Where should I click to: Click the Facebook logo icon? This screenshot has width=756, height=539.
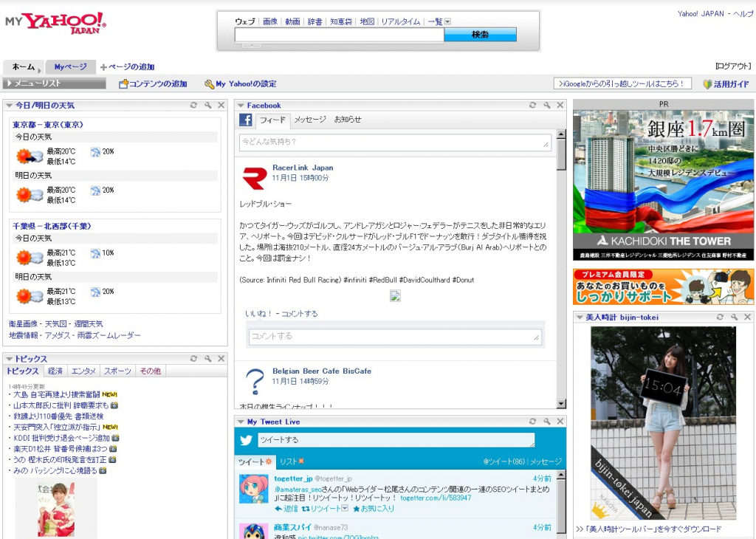246,120
